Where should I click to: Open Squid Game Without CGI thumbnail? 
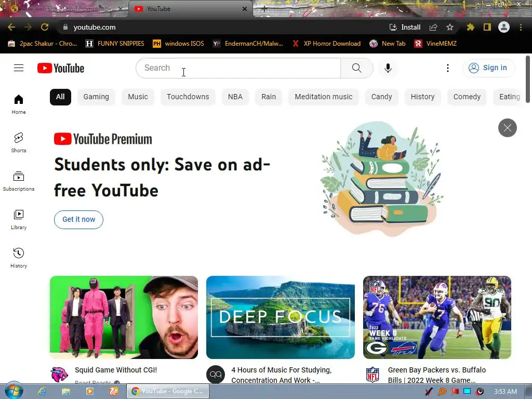click(x=124, y=317)
